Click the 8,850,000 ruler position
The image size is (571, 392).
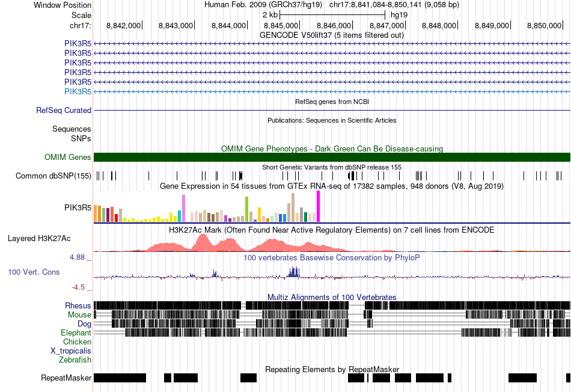pyautogui.click(x=544, y=25)
